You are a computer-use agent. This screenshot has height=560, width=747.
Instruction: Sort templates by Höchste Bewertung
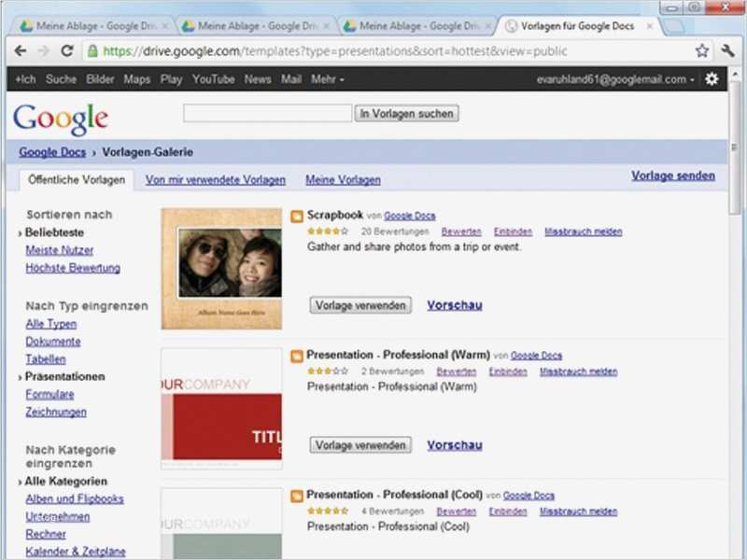(73, 268)
